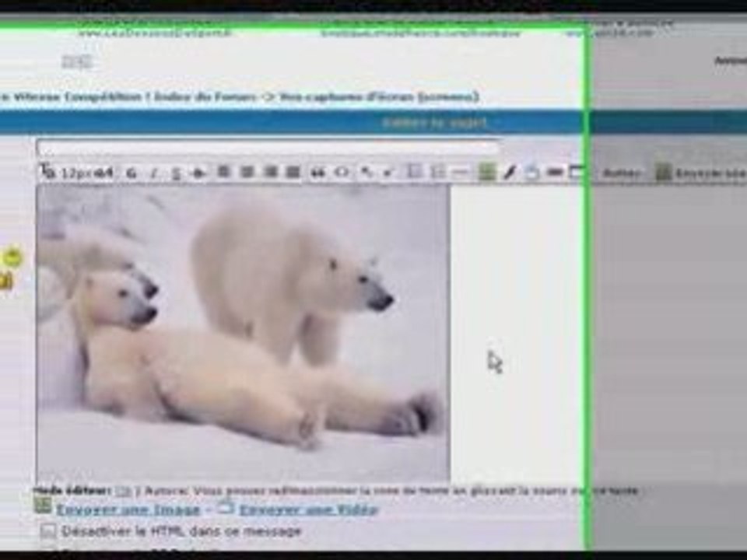Click the text size T icon
Image resolution: width=747 pixels, height=560 pixels.
(47, 170)
